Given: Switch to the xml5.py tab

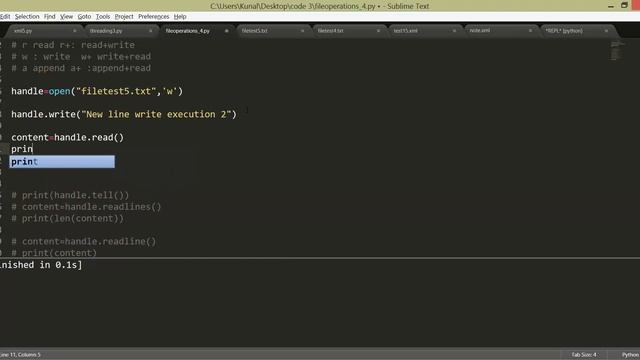Looking at the screenshot, I should [x=23, y=31].
